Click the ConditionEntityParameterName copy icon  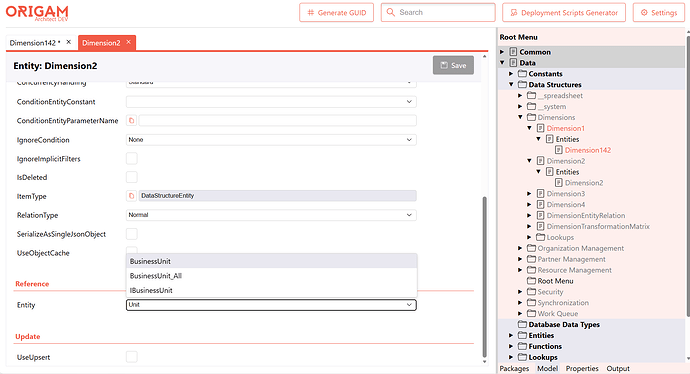click(131, 121)
